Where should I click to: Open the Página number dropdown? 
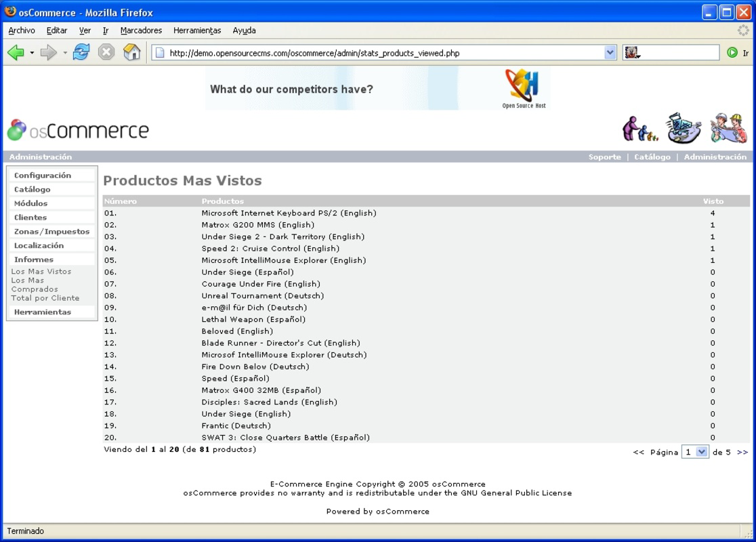click(695, 452)
